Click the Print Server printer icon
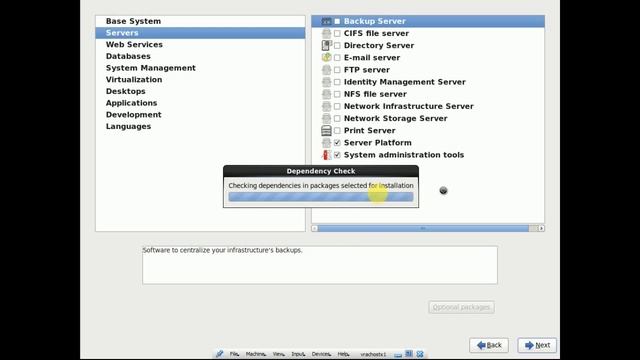The height and width of the screenshot is (360, 640). [x=326, y=131]
